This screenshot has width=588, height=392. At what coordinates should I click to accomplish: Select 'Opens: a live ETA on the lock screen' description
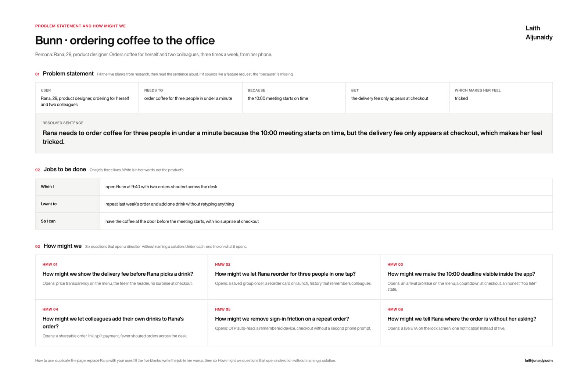446,329
